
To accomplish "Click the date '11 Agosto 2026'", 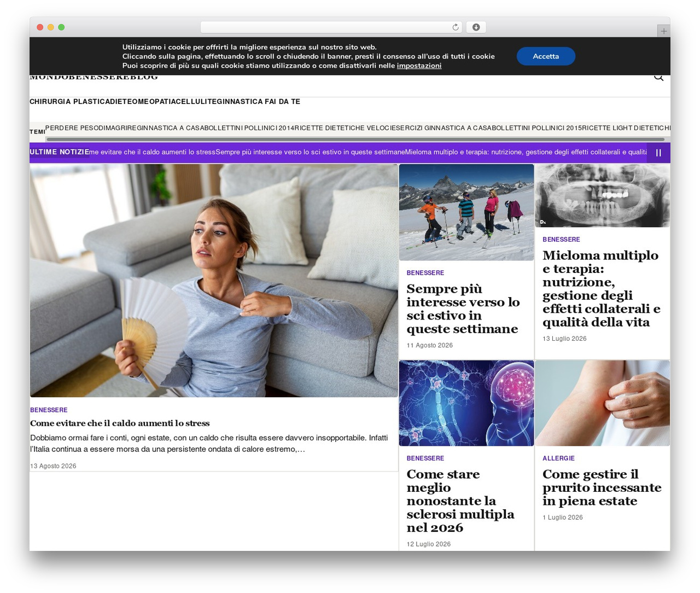I will point(430,345).
